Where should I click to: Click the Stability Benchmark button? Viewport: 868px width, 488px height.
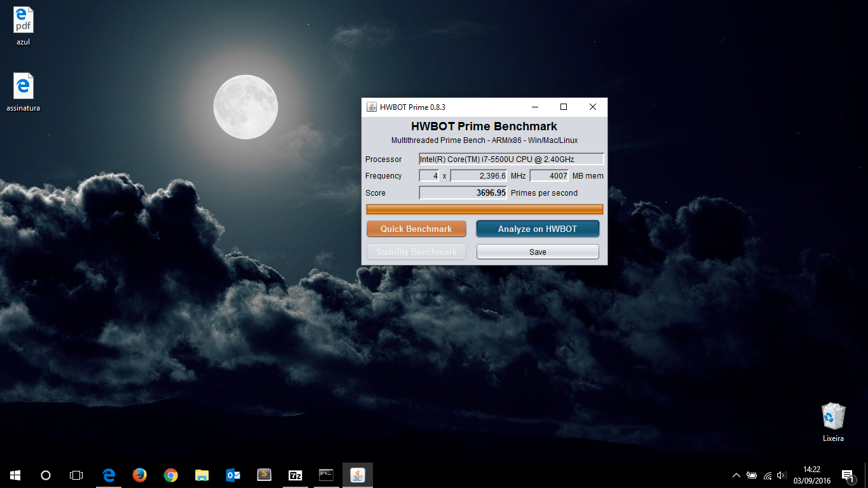coord(416,252)
